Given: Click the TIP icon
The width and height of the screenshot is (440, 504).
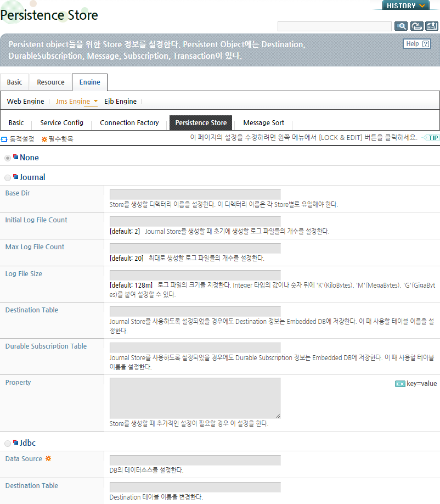Looking at the screenshot, I should [430, 138].
